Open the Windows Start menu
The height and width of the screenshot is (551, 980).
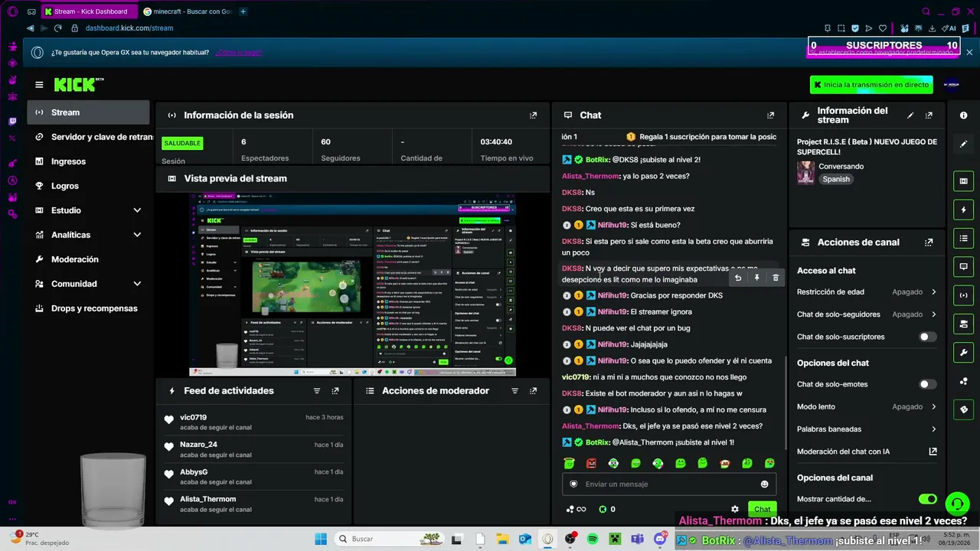click(x=322, y=539)
